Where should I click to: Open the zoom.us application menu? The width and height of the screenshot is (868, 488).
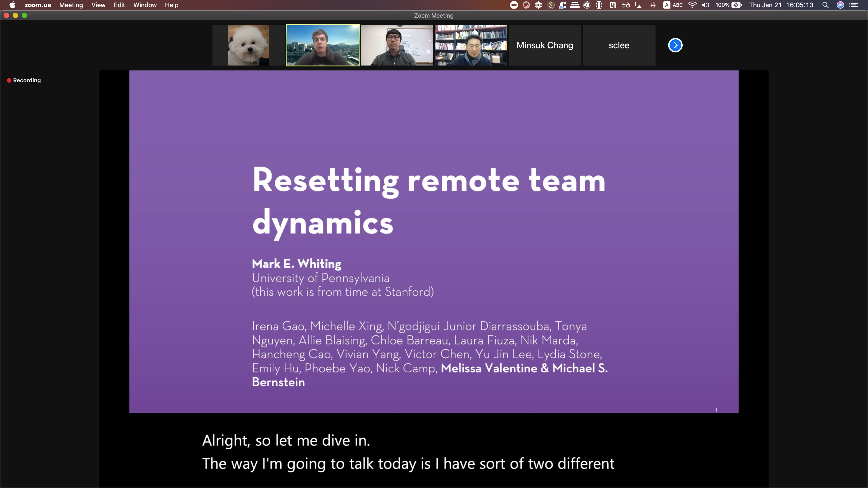click(x=37, y=5)
